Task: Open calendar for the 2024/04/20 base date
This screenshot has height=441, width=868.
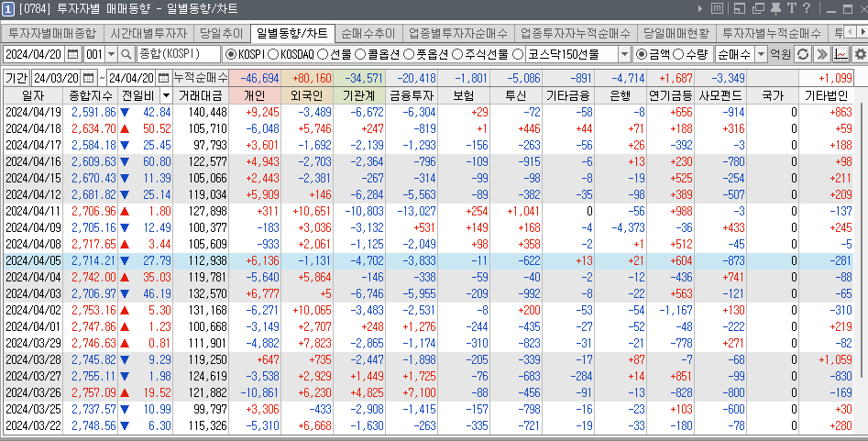Action: tap(72, 54)
